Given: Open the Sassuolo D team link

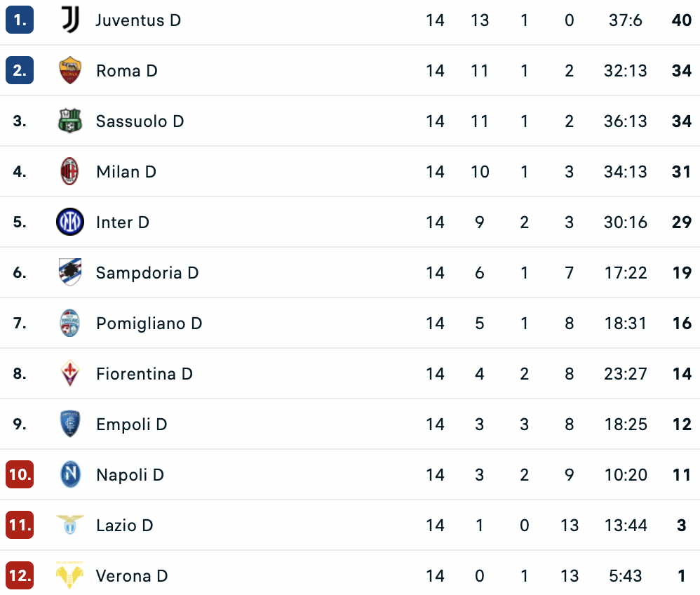Looking at the screenshot, I should coord(140,121).
